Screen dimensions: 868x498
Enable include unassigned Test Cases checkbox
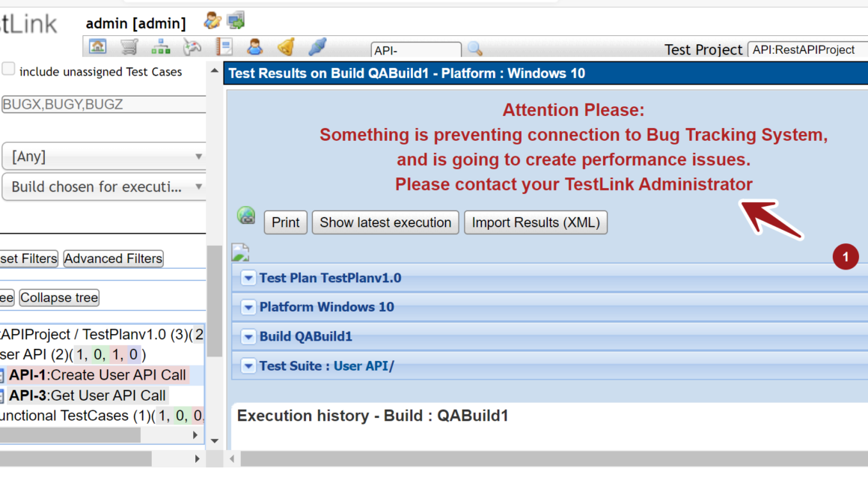[x=8, y=70]
